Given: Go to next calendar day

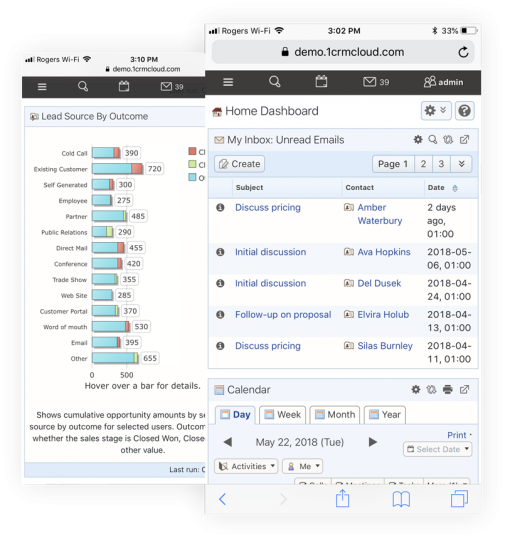Looking at the screenshot, I should click(x=373, y=442).
